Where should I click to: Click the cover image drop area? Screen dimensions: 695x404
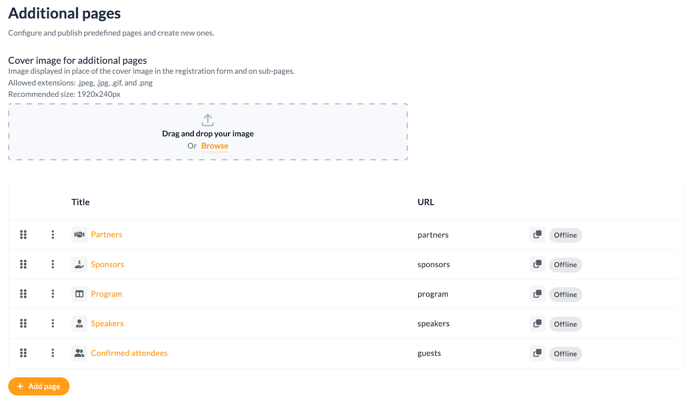(x=208, y=132)
